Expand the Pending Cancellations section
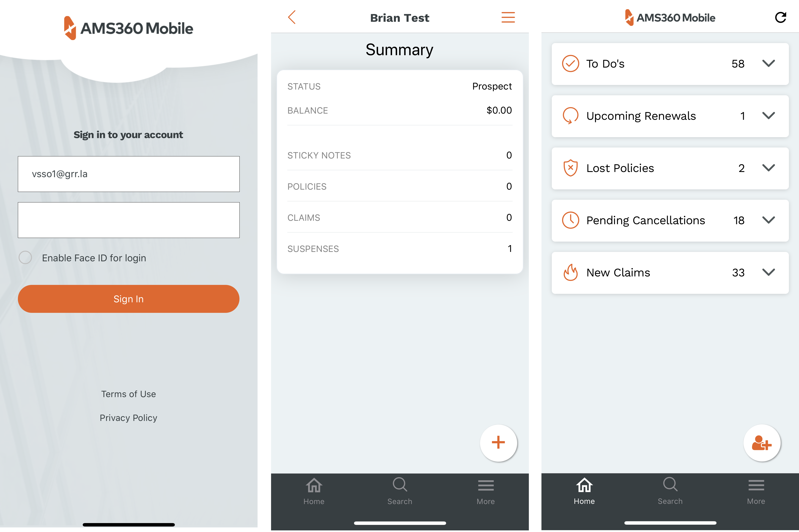Image resolution: width=799 pixels, height=532 pixels. pyautogui.click(x=769, y=220)
